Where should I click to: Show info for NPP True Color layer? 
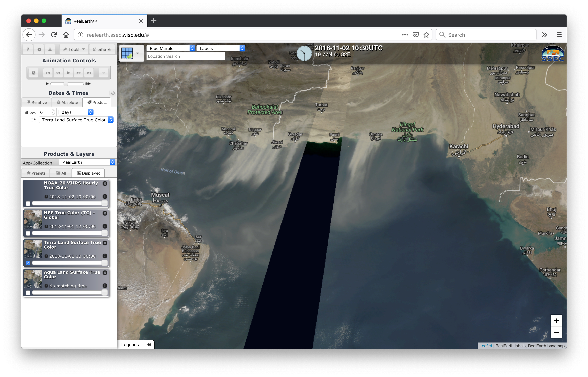105,226
